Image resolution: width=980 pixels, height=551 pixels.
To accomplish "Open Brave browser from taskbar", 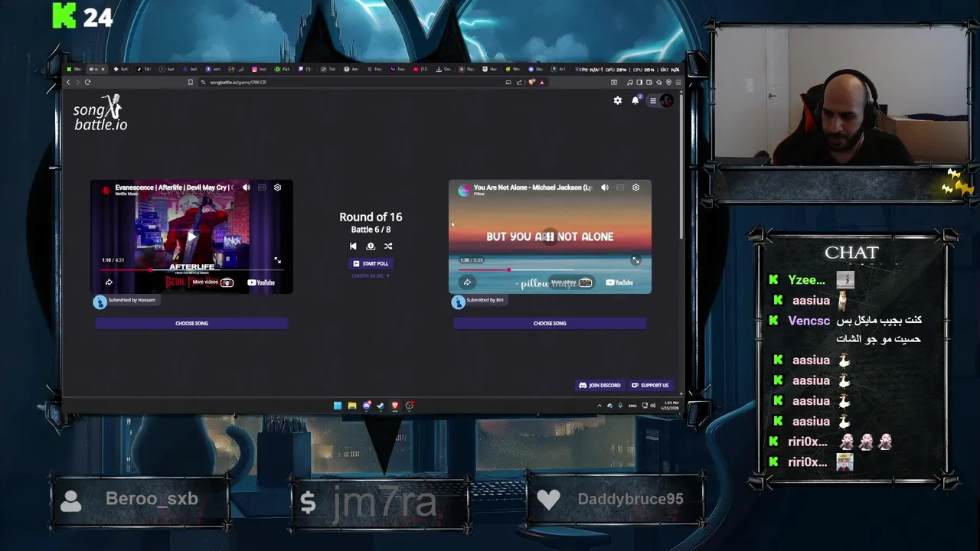I will [395, 406].
